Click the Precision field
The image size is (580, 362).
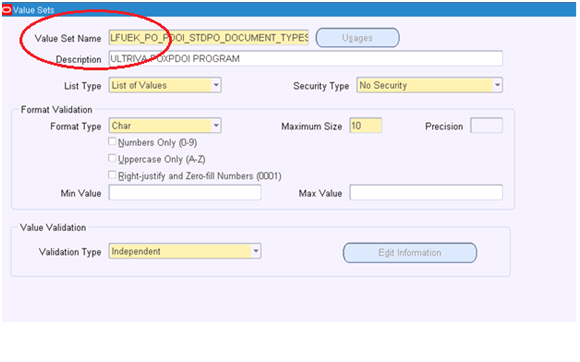click(x=486, y=126)
